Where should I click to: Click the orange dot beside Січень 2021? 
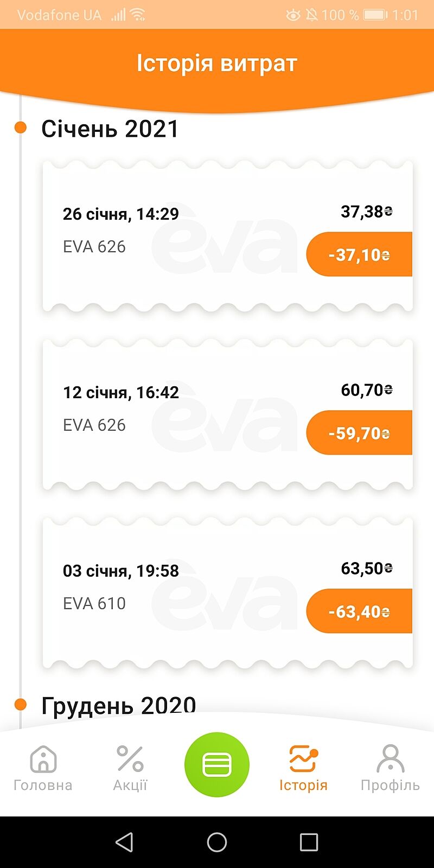click(x=21, y=128)
